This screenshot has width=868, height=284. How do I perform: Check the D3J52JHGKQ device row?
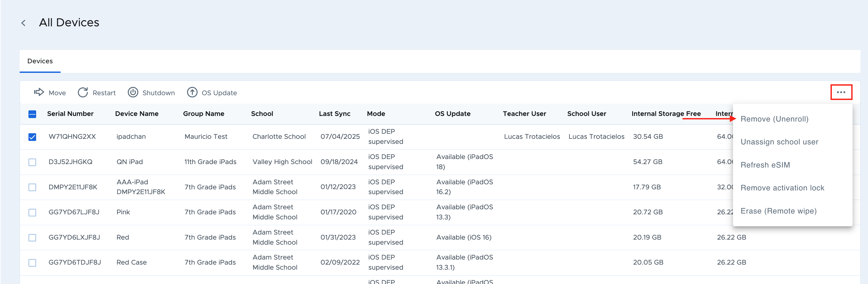(32, 162)
